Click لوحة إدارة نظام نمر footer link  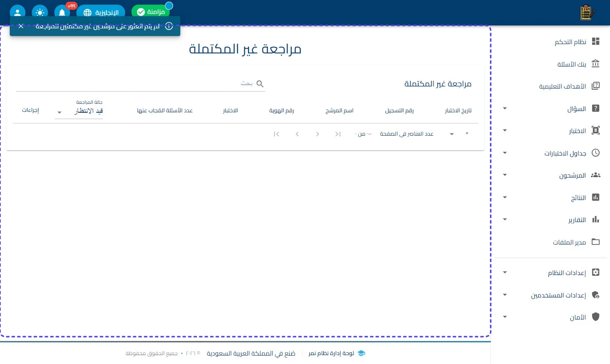pos(331,353)
